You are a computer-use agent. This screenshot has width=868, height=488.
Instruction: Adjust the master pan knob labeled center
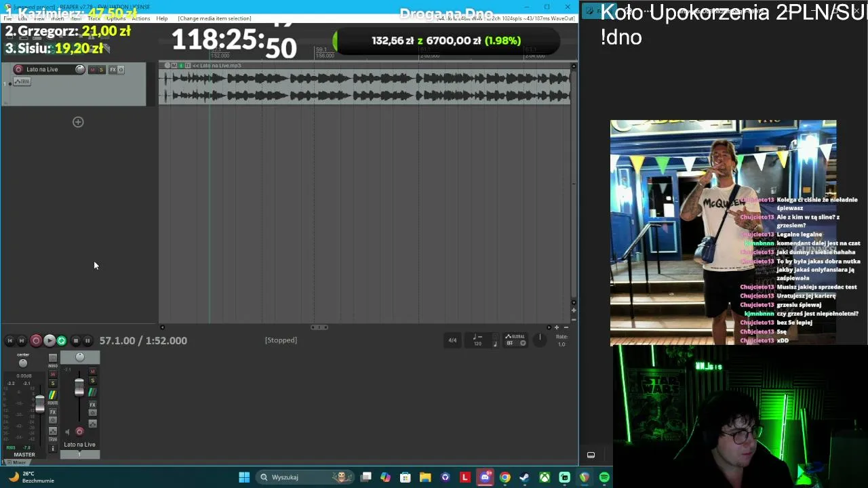pyautogui.click(x=23, y=363)
